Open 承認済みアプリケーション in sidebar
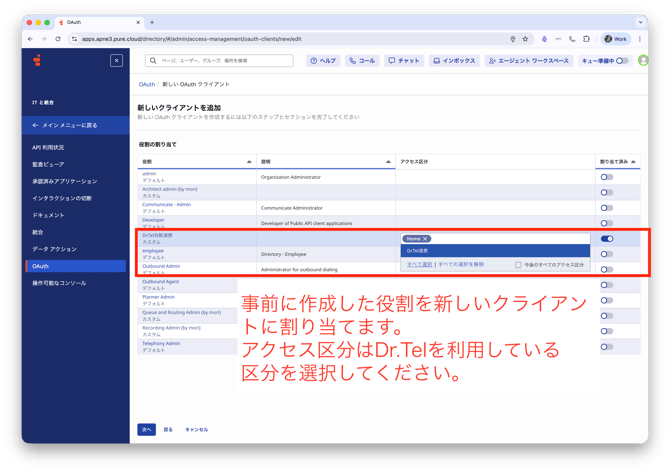670x472 pixels. [65, 181]
